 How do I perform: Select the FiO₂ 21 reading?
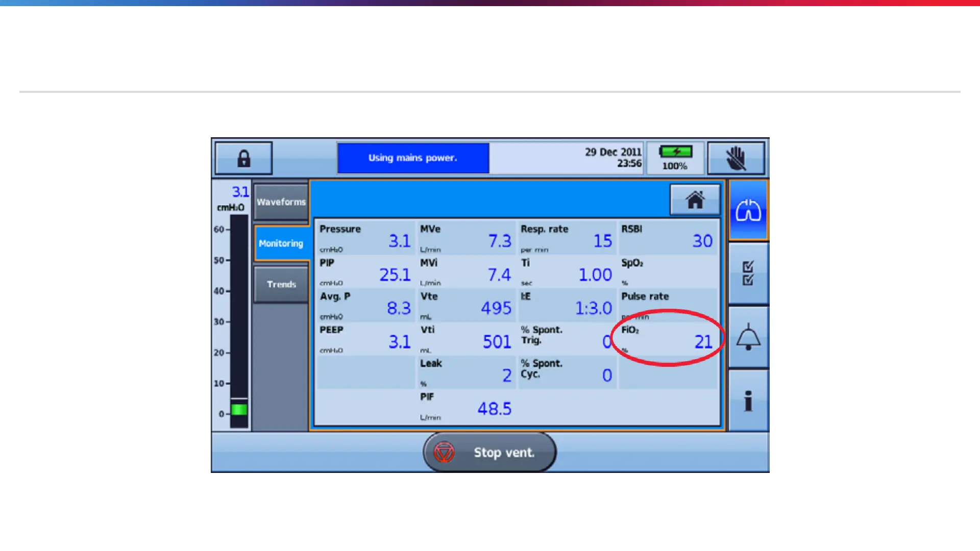coord(668,339)
